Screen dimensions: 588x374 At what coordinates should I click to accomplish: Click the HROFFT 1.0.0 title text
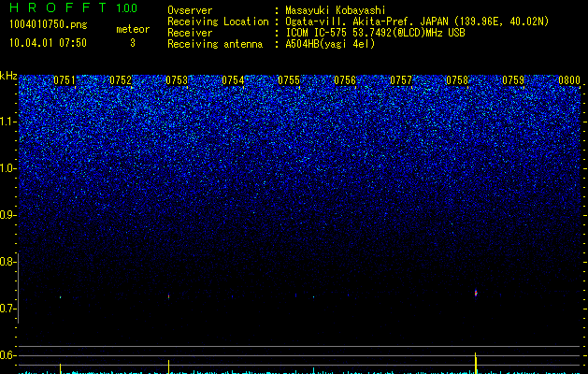(x=73, y=7)
